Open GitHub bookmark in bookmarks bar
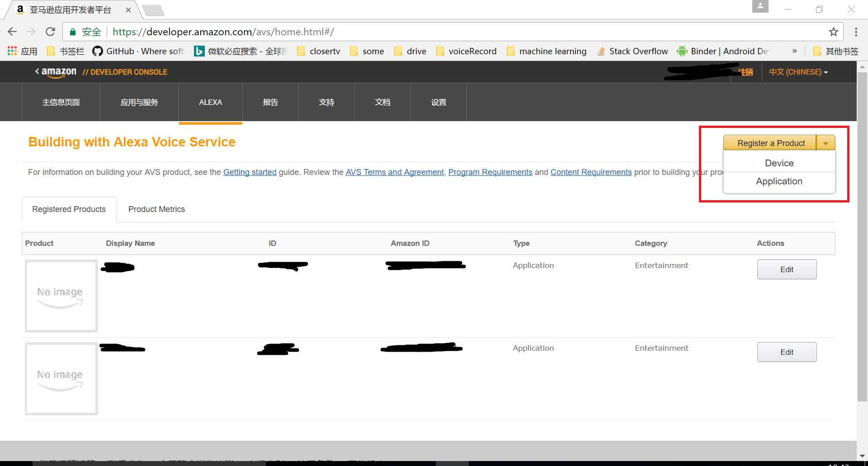868x466 pixels. 138,51
